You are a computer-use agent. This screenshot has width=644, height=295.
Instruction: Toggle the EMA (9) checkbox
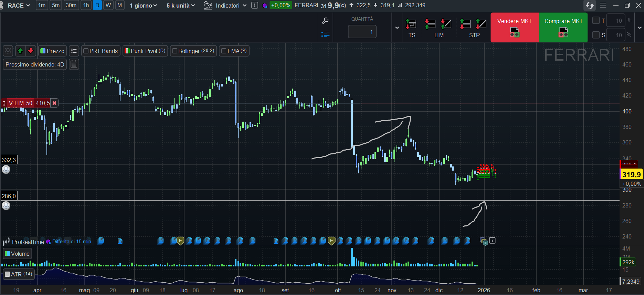click(224, 51)
